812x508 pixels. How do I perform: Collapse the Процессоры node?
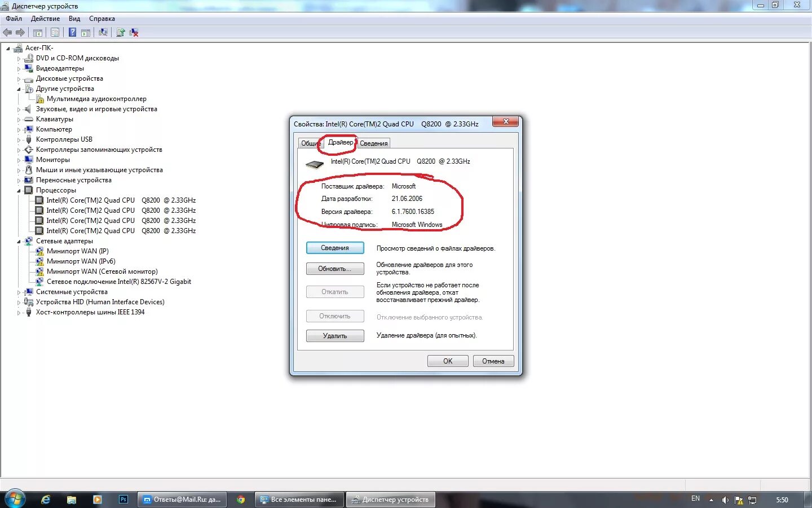click(19, 191)
